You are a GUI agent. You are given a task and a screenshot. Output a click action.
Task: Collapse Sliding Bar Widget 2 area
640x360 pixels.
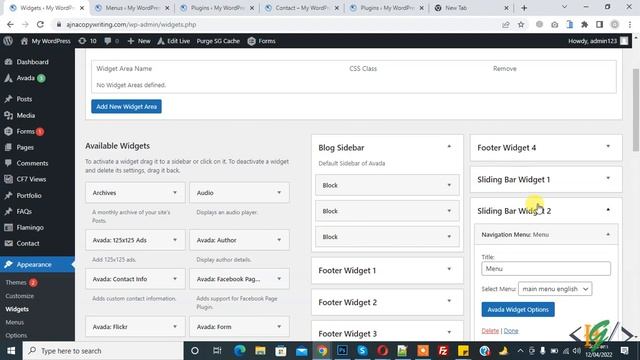coord(608,210)
